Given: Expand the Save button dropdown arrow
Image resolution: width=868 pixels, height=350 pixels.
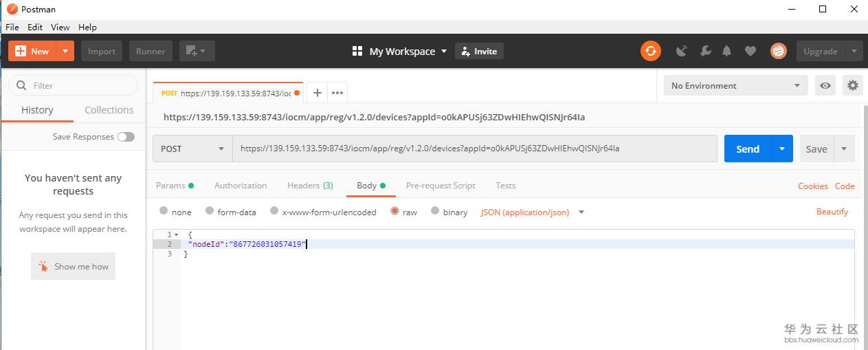Looking at the screenshot, I should pyautogui.click(x=844, y=149).
